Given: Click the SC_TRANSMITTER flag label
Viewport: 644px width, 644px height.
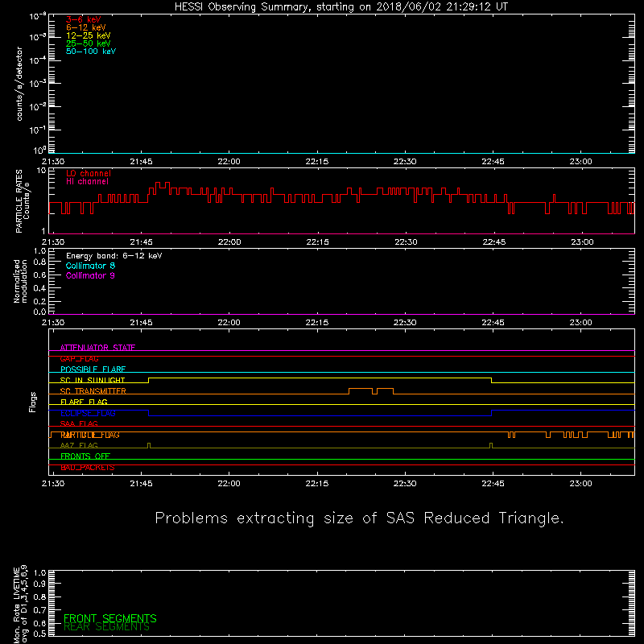Looking at the screenshot, I should tap(93, 391).
